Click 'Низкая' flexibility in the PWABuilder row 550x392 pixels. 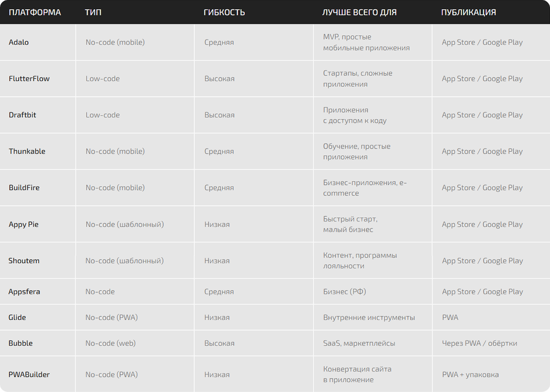tap(217, 375)
